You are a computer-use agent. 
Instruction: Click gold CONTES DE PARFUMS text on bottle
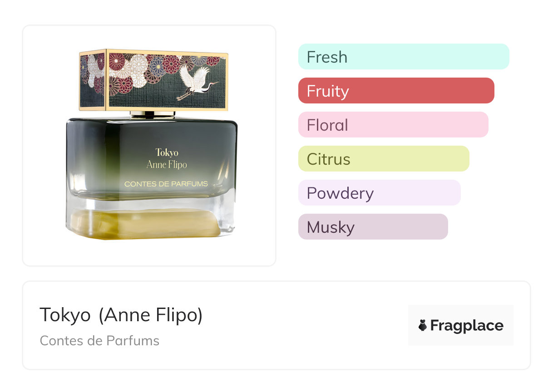166,184
